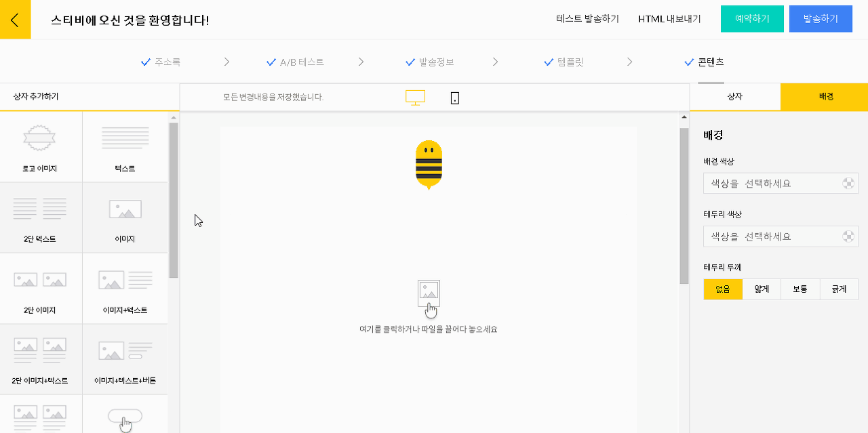Viewport: 868px width, 433px height.
Task: Click the editor canvas scrollbar thumb
Action: click(x=684, y=205)
